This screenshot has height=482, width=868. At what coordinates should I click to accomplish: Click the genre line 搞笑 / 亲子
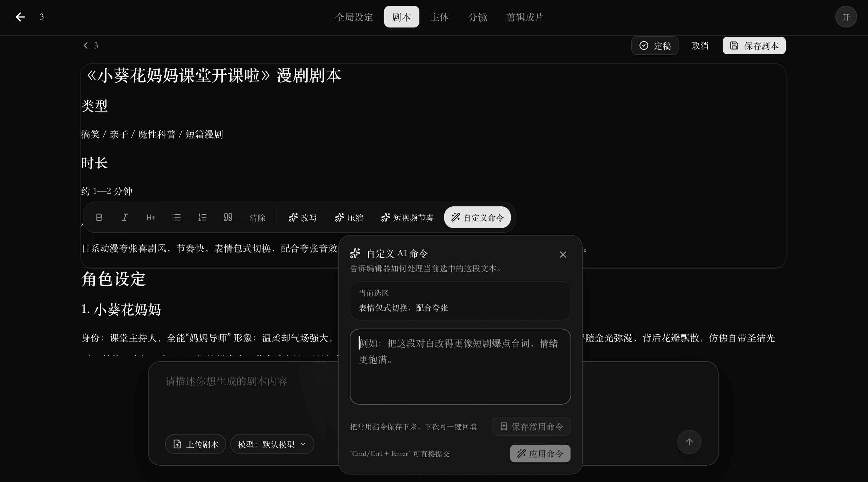pos(105,134)
